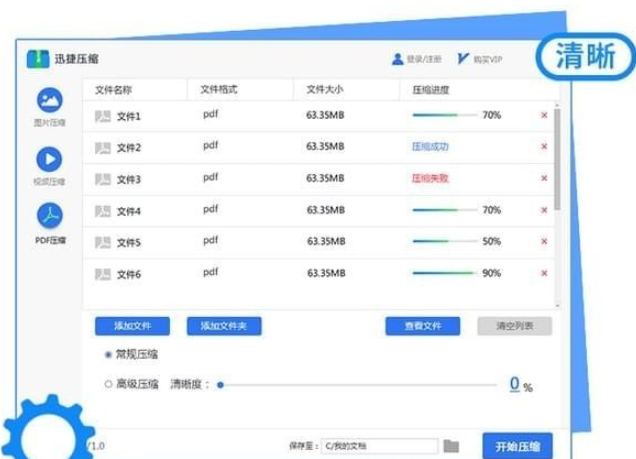The width and height of the screenshot is (636, 459).
Task: Click the 文件4 progress bar at 70%
Action: point(445,210)
